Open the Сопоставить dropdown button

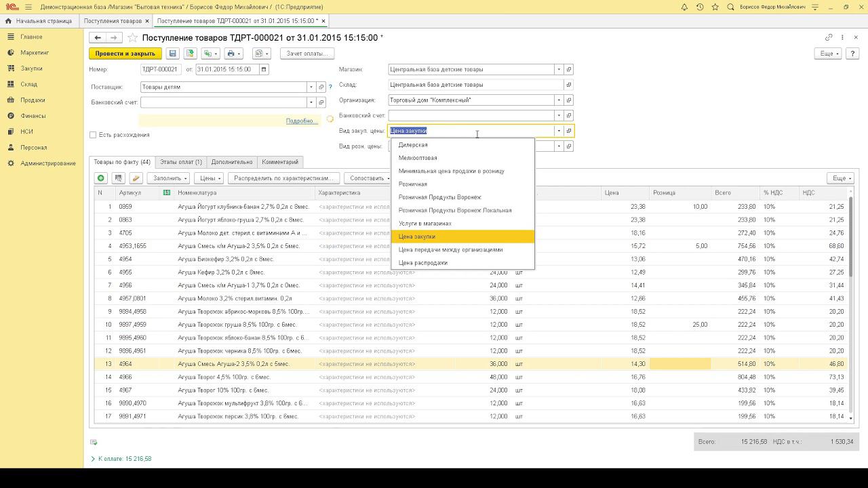pyautogui.click(x=369, y=178)
